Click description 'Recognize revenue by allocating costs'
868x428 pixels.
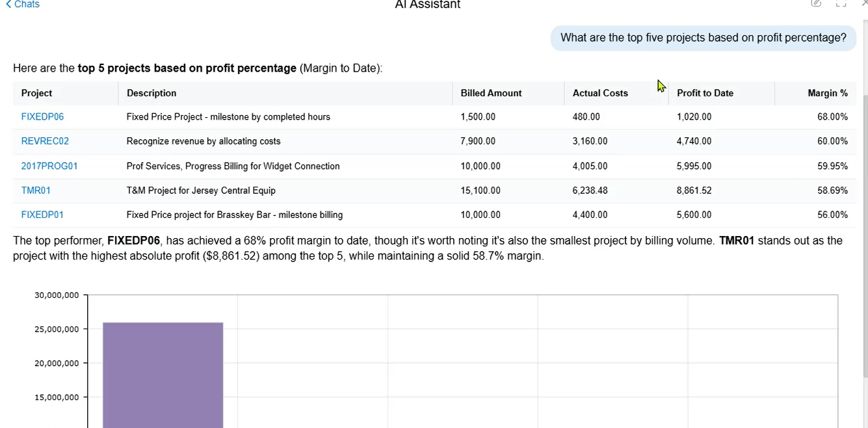click(204, 141)
